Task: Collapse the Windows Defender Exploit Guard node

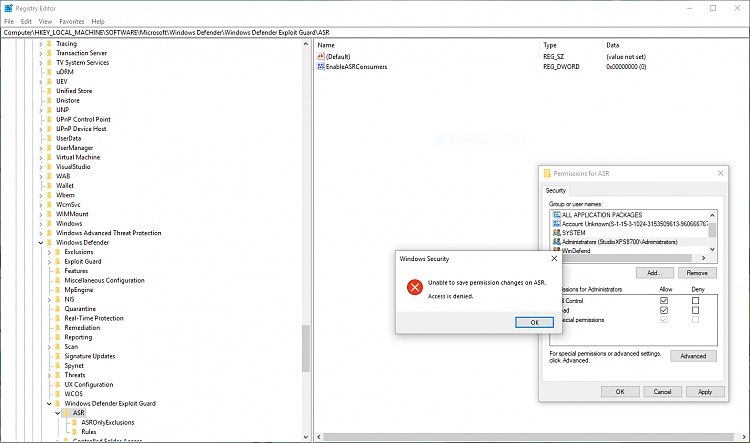Action: tap(49, 404)
